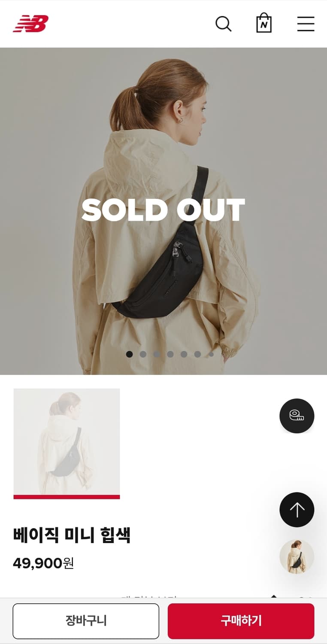Open the main SOLD OUT product image

pyautogui.click(x=163, y=211)
